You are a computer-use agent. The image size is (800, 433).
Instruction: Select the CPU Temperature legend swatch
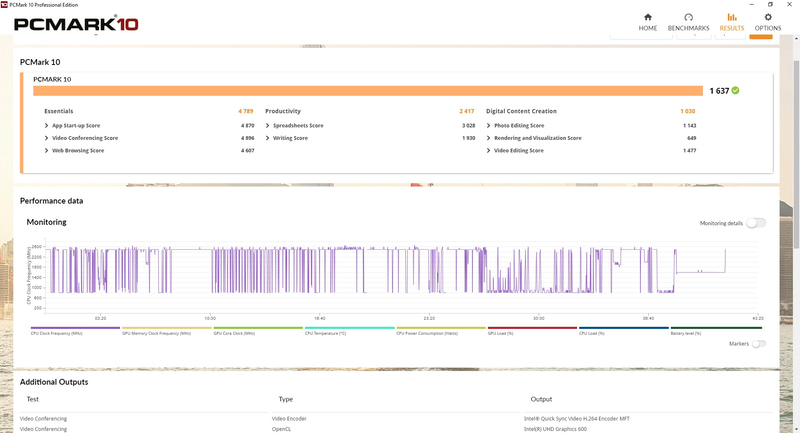point(348,327)
